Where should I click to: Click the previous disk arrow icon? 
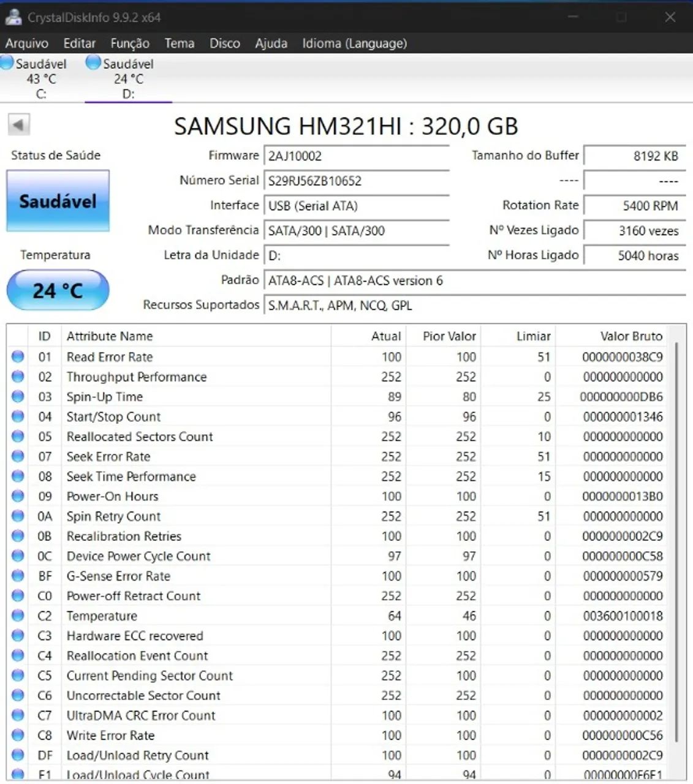(18, 126)
